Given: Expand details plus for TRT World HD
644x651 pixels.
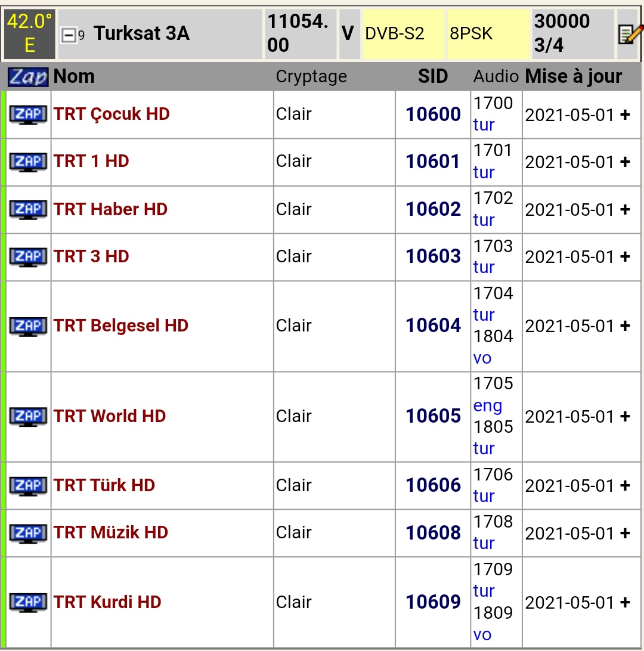Looking at the screenshot, I should tap(625, 417).
